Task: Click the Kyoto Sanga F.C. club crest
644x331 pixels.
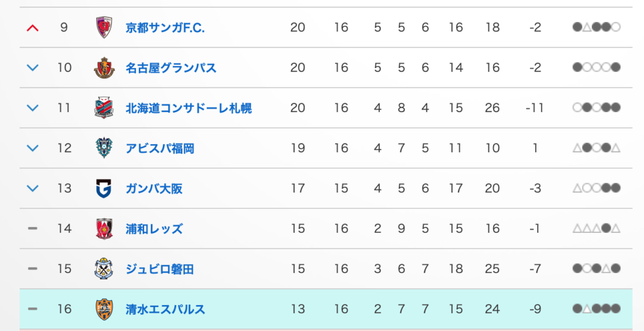Action: pyautogui.click(x=103, y=28)
